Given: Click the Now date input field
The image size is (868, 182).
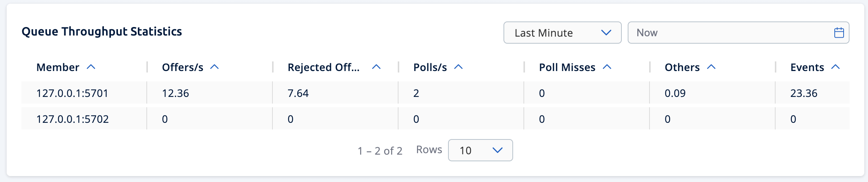Looking at the screenshot, I should [x=728, y=33].
